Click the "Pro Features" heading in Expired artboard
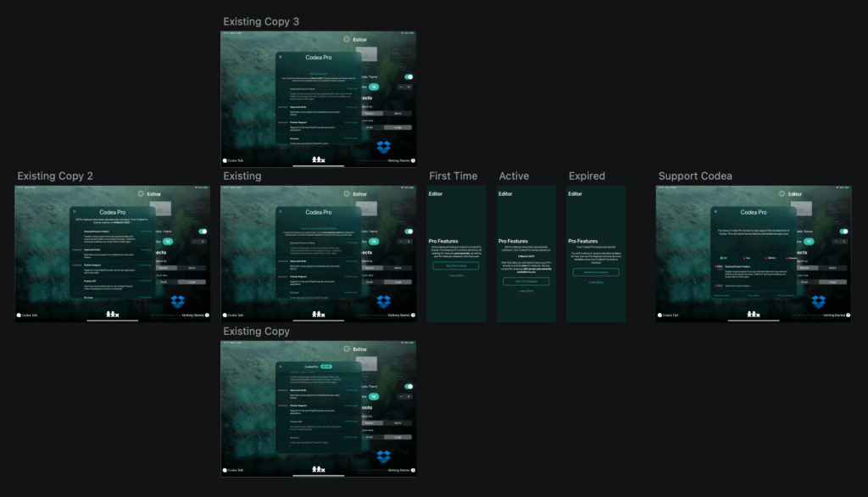Screen dimensions: 868x497 pyautogui.click(x=583, y=241)
